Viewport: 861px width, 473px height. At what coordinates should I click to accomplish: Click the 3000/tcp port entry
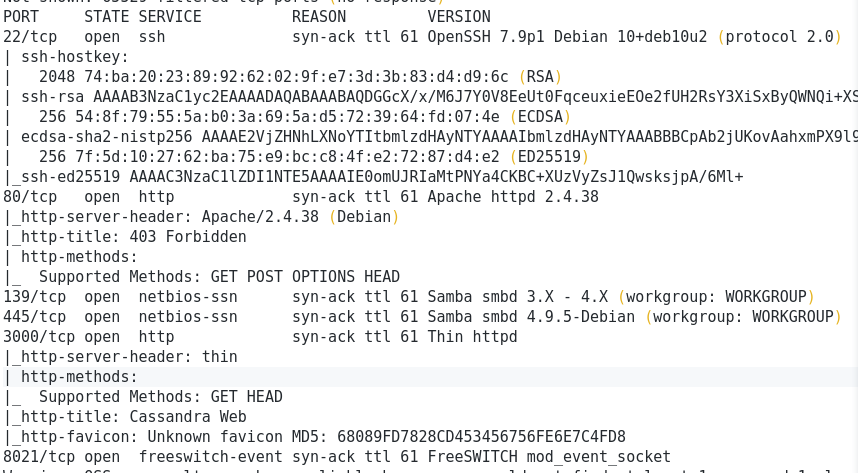click(x=35, y=337)
